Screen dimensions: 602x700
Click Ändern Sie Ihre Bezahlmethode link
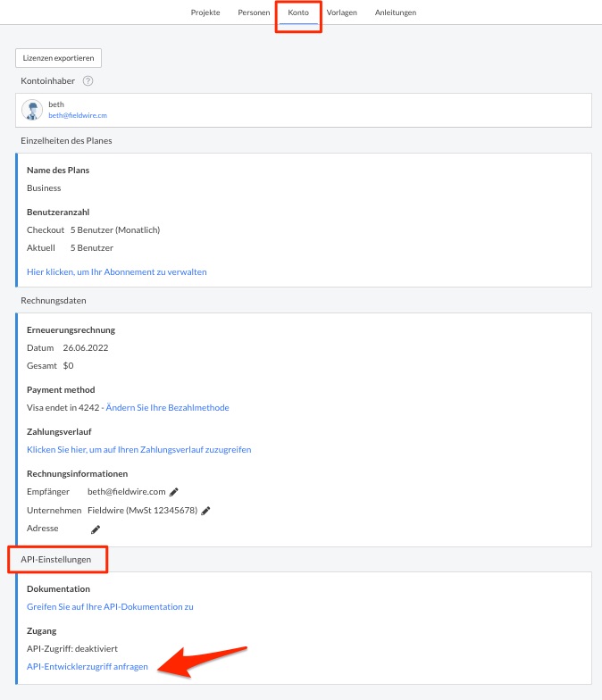(x=167, y=408)
